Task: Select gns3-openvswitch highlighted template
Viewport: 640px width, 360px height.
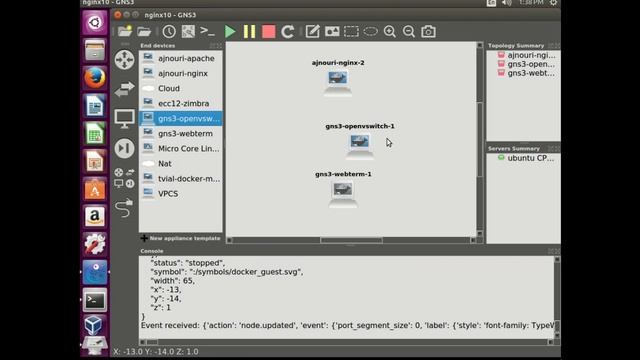Action: (180, 118)
